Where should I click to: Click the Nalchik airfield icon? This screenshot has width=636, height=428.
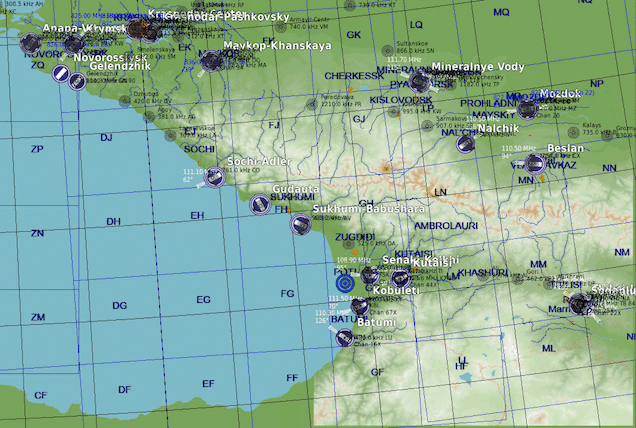(x=466, y=143)
